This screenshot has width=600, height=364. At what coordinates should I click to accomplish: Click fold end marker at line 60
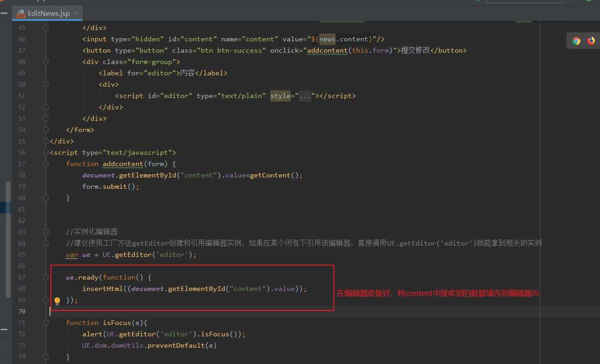[46, 198]
